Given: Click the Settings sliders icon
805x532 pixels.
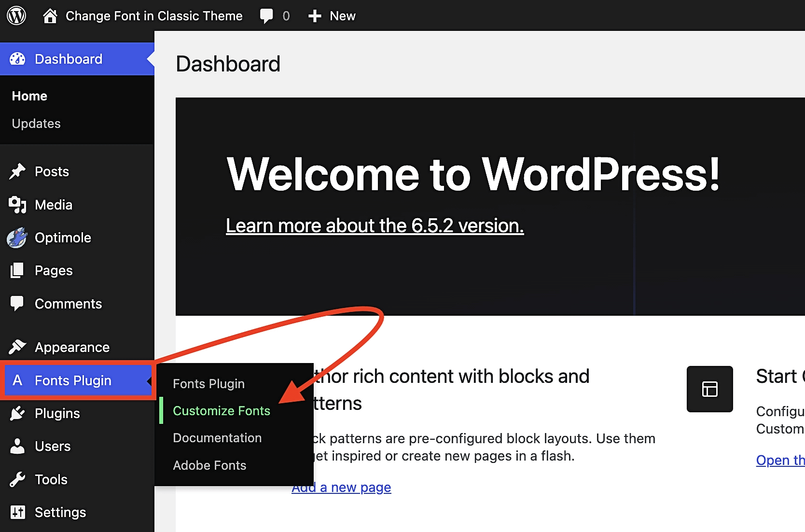Looking at the screenshot, I should click(17, 512).
